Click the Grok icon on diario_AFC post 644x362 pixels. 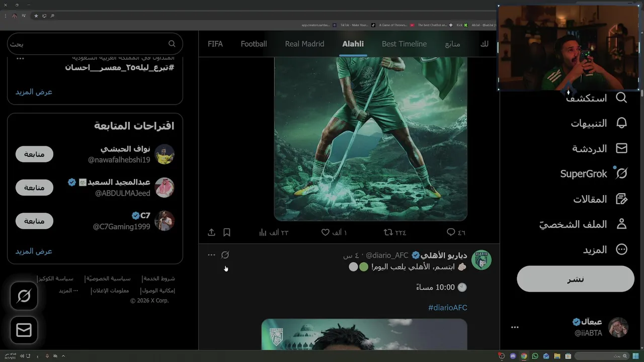pyautogui.click(x=225, y=255)
